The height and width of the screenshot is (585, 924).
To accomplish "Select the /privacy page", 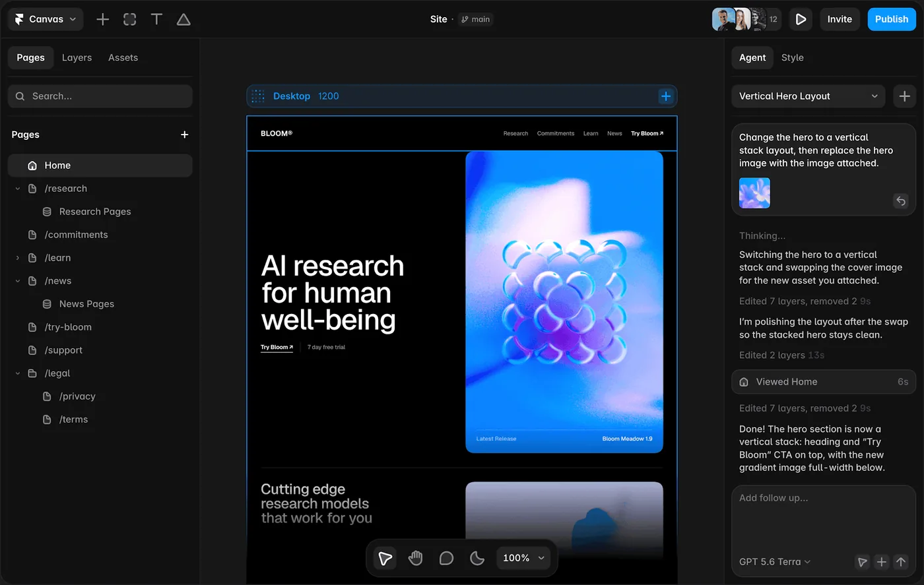I will coord(77,396).
